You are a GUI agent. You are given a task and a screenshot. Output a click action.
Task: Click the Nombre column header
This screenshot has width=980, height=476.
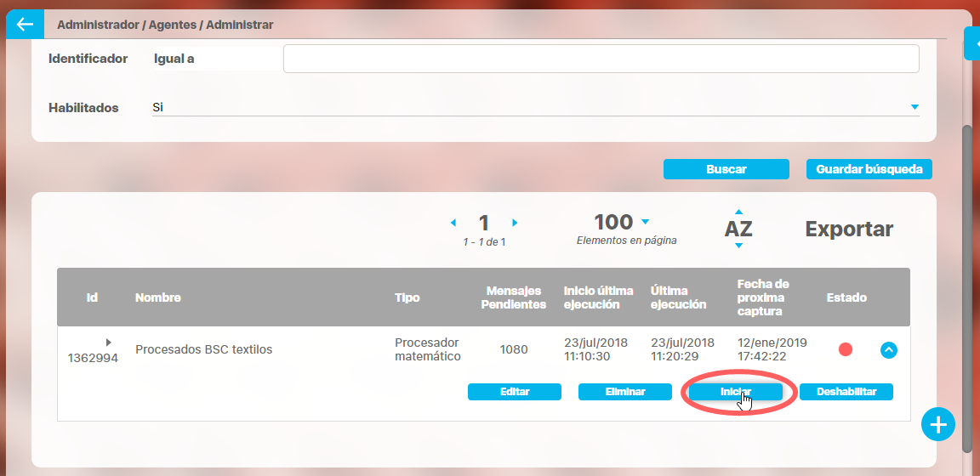click(157, 297)
